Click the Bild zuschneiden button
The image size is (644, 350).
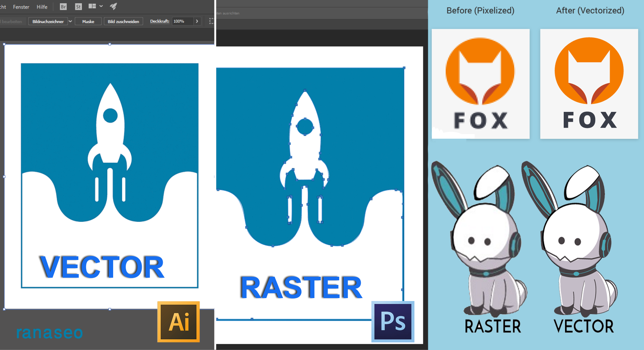pos(123,21)
